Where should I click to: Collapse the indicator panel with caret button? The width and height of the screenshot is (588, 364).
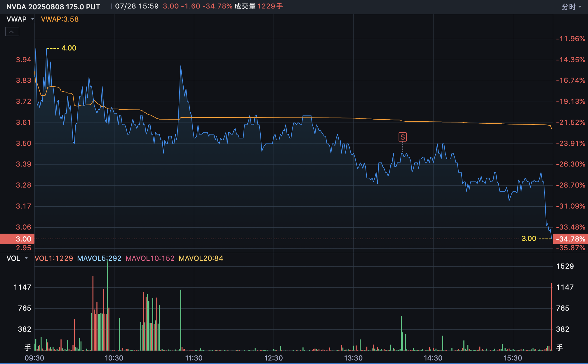point(12,32)
